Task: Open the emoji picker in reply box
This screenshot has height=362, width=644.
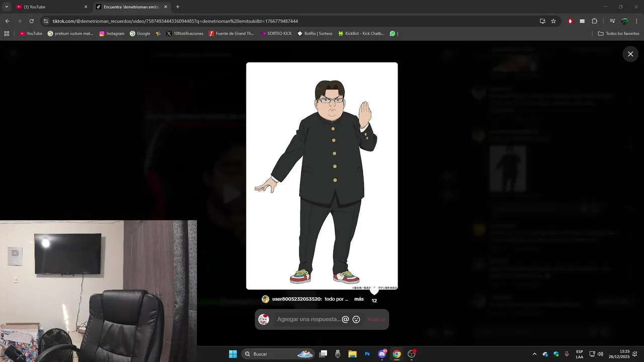Action: (x=356, y=319)
